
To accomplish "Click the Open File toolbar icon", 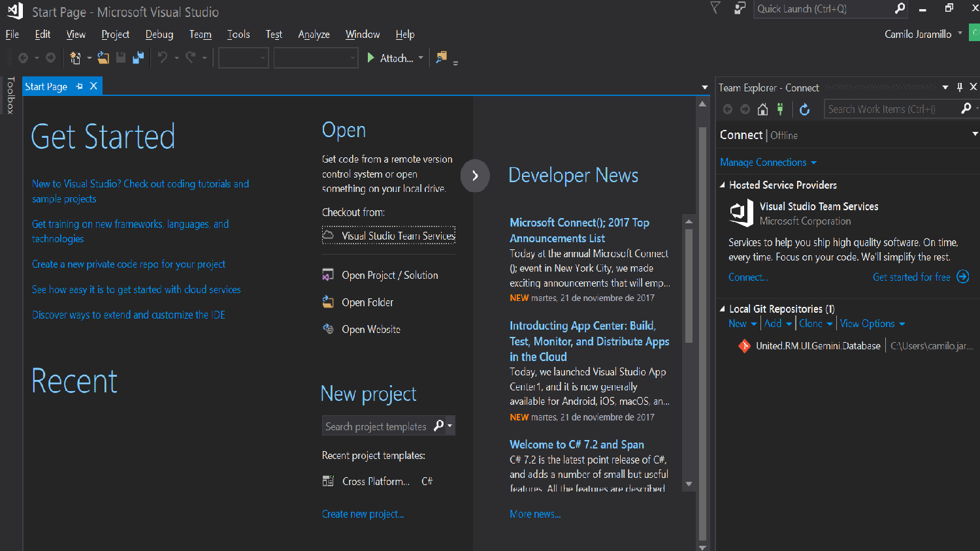I will (x=103, y=58).
